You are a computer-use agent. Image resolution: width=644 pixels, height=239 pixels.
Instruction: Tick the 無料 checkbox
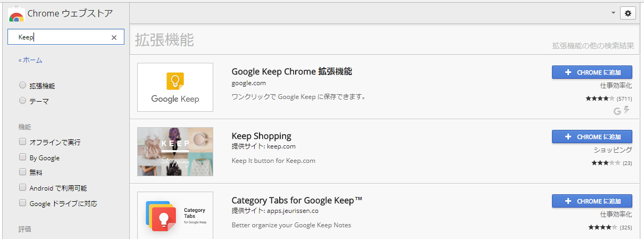pyautogui.click(x=22, y=172)
